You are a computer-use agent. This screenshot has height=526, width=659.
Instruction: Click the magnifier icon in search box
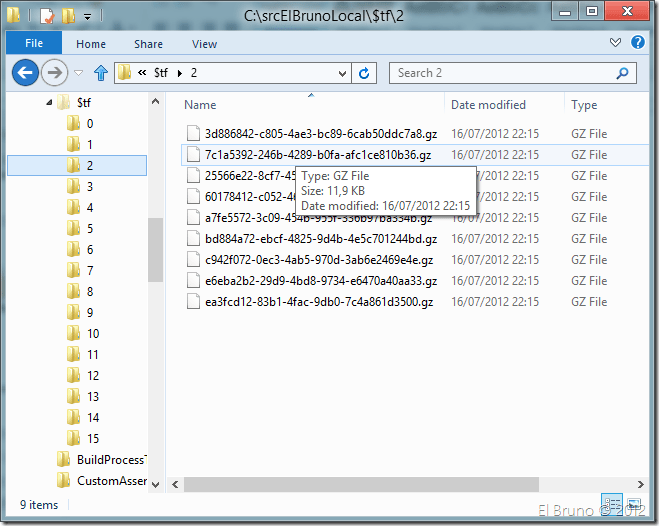(x=623, y=73)
